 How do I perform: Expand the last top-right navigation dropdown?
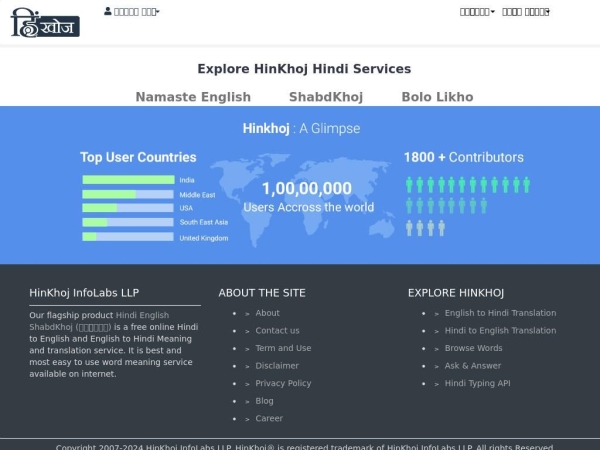pyautogui.click(x=526, y=12)
